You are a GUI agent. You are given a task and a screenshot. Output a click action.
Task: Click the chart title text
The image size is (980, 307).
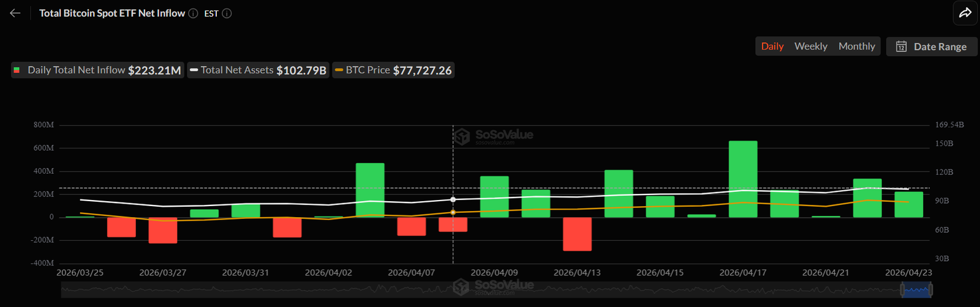tap(112, 13)
